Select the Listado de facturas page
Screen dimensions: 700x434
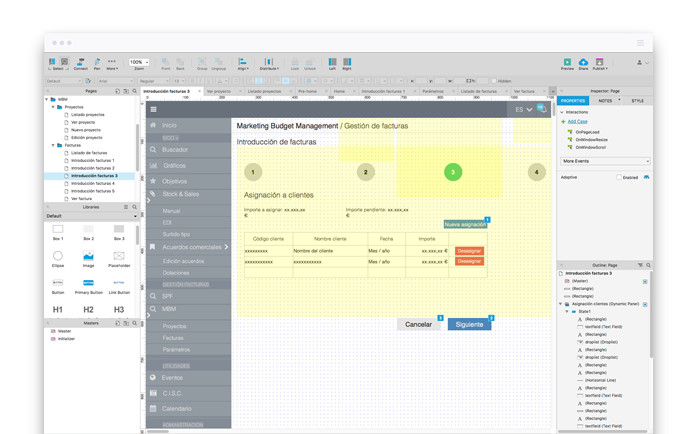pos(89,153)
